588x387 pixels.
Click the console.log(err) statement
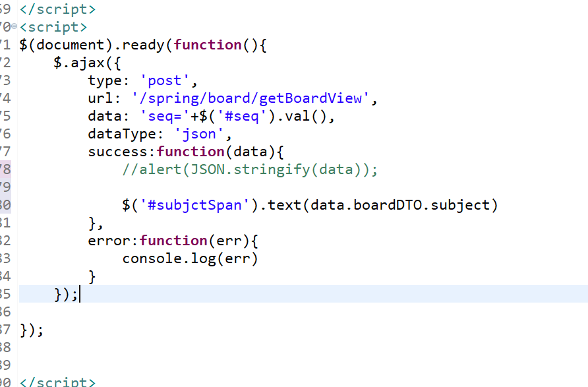point(190,258)
